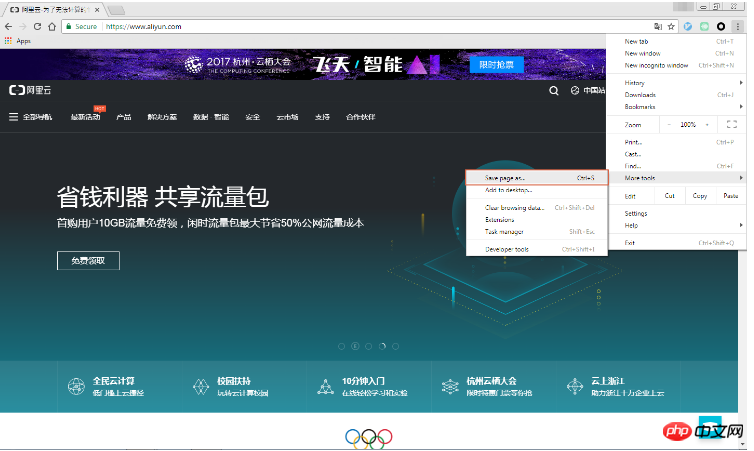Open the Apps shortcut in bookmarks bar

[x=17, y=41]
